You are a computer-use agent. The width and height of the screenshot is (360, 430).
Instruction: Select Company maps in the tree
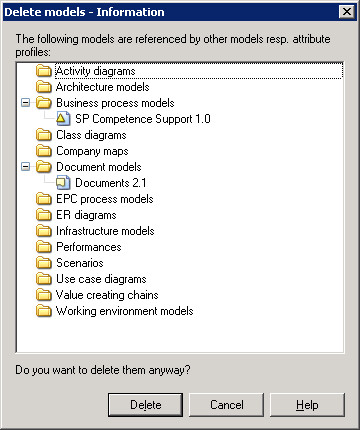coord(92,151)
